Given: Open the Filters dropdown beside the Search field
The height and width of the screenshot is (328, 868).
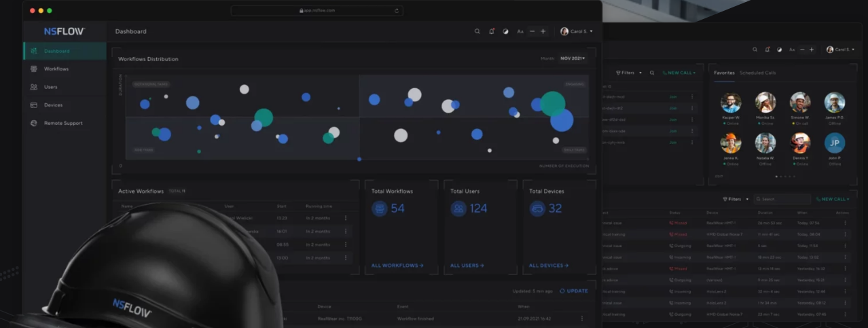Looking at the screenshot, I should coord(736,200).
